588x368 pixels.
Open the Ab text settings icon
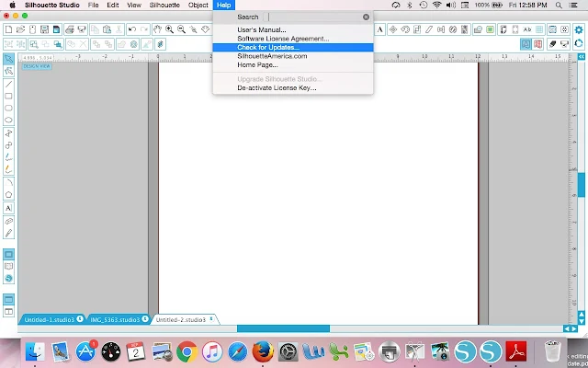coord(527,29)
